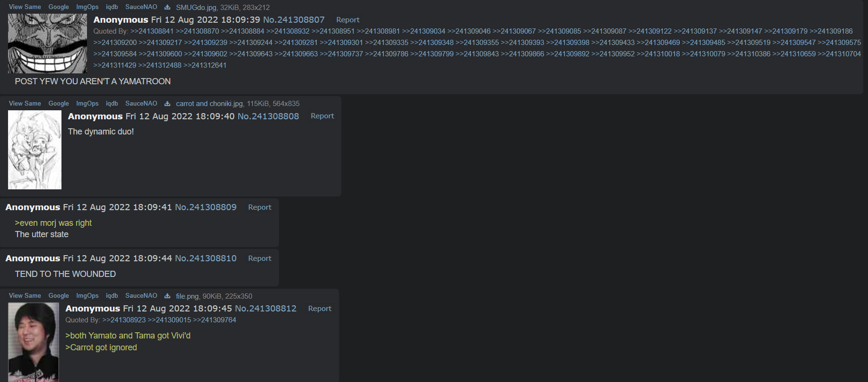Expand the SMUGdo.jpg grinning face thumbnail
Screen dimensions: 868x382
click(x=47, y=43)
